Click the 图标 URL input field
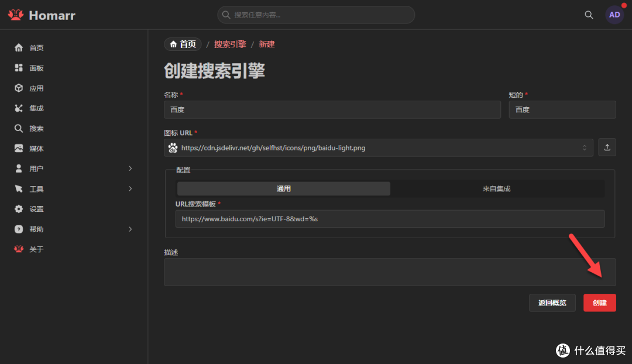Screen dimensions: 632x364 tap(379, 148)
